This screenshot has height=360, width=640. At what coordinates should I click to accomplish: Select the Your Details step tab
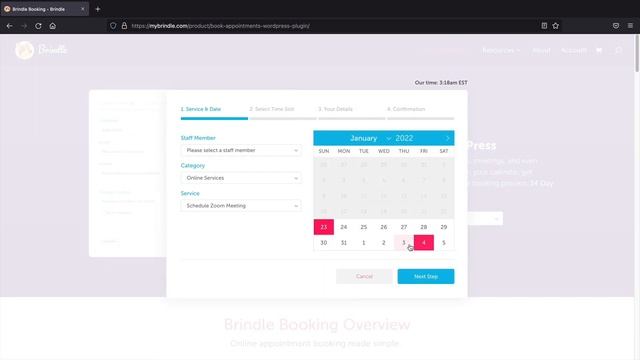click(x=352, y=112)
